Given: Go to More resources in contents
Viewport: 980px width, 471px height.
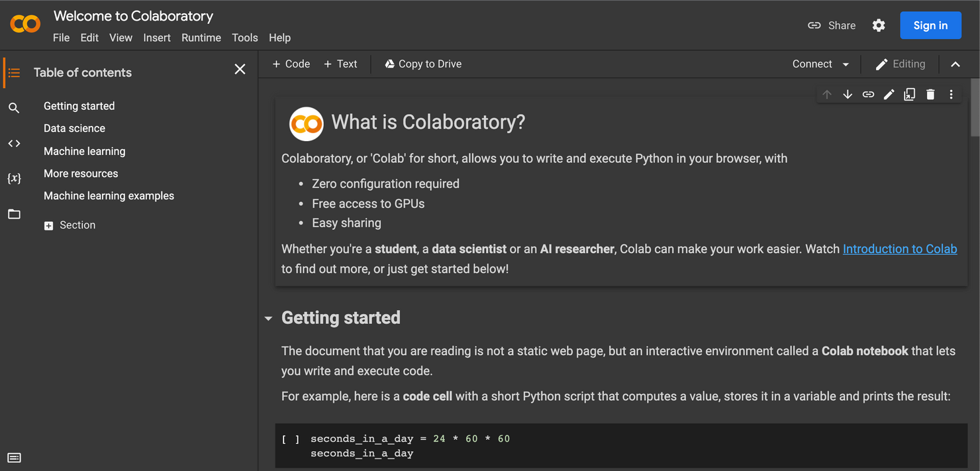Looking at the screenshot, I should (x=81, y=174).
